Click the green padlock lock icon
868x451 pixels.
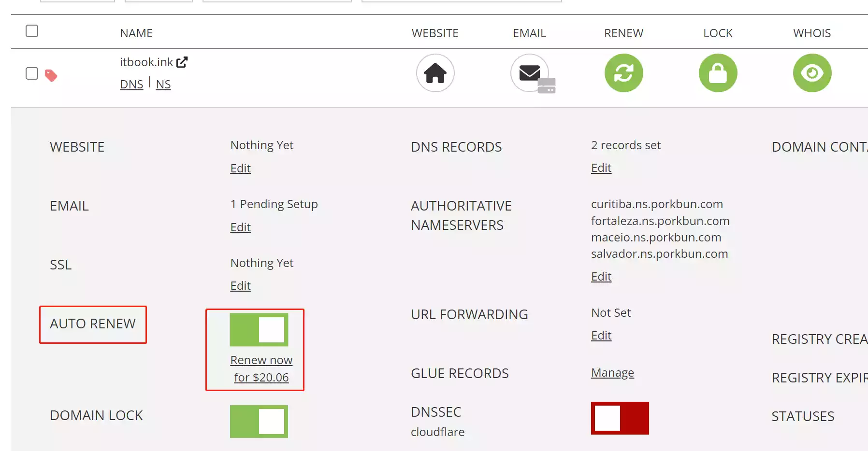coord(718,73)
